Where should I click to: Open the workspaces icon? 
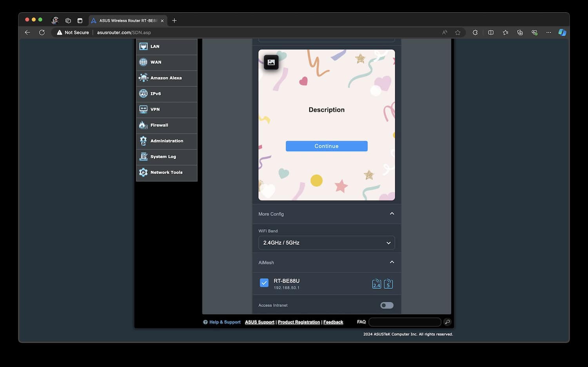pos(68,20)
